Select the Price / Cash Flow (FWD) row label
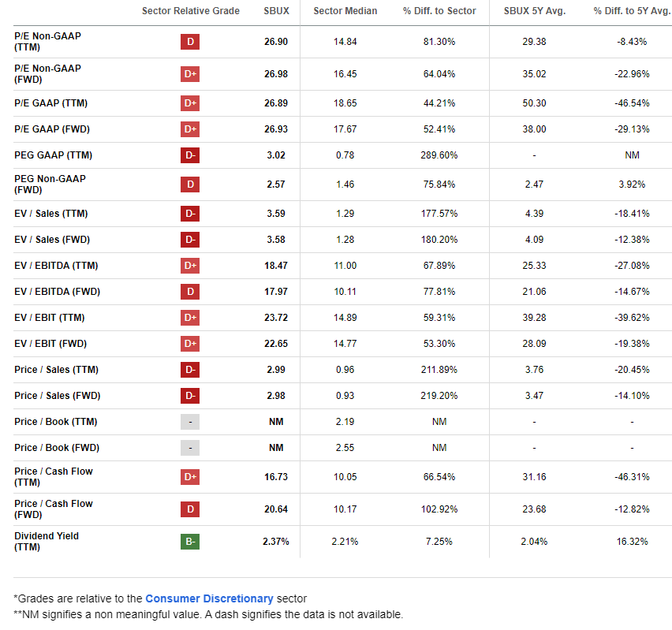The height and width of the screenshot is (630, 672). (53, 509)
